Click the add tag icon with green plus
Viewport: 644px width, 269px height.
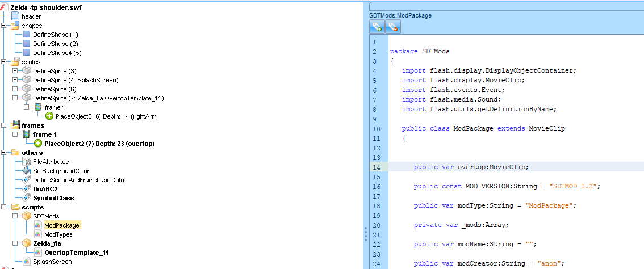coord(377,26)
